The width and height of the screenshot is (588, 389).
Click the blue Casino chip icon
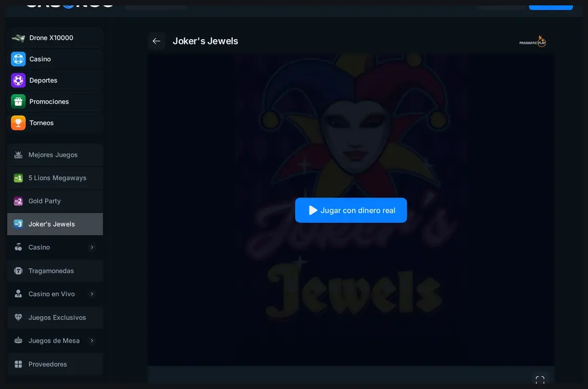coord(18,59)
